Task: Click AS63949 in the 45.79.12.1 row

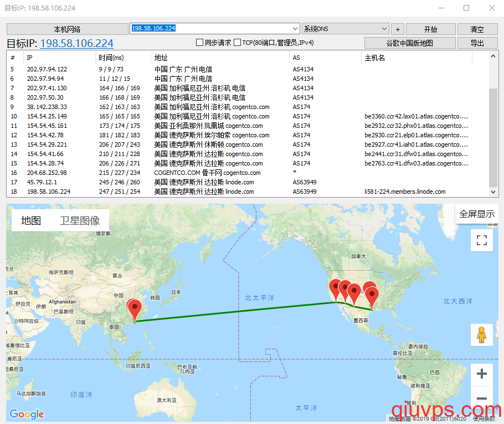Action: [x=305, y=183]
